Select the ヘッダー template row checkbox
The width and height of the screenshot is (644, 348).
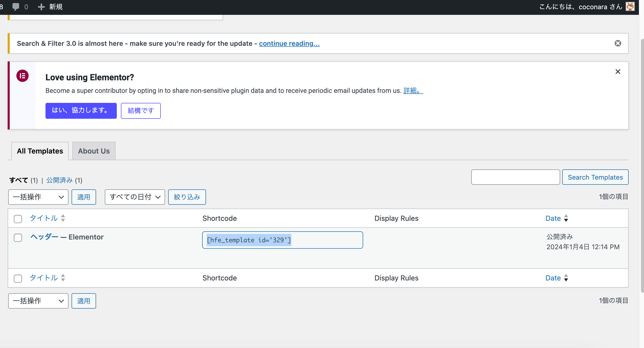point(18,238)
